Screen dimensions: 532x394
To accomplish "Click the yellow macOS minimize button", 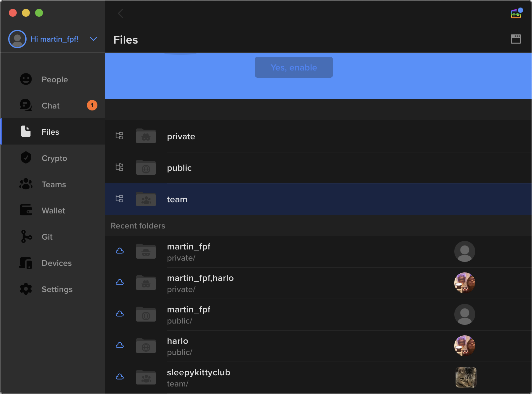I will pyautogui.click(x=26, y=13).
